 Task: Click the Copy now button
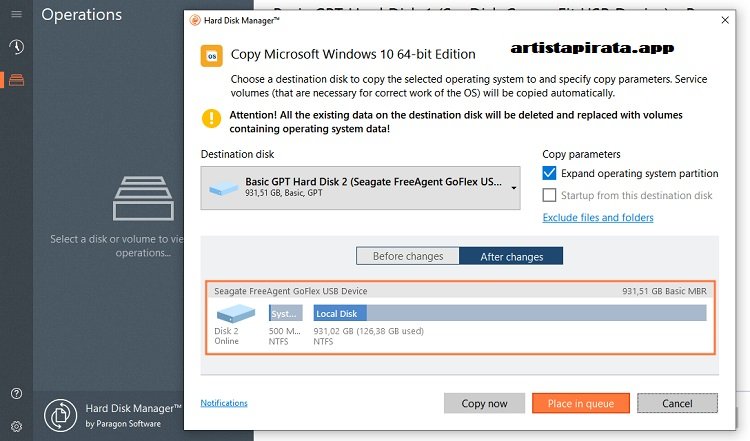(x=484, y=403)
